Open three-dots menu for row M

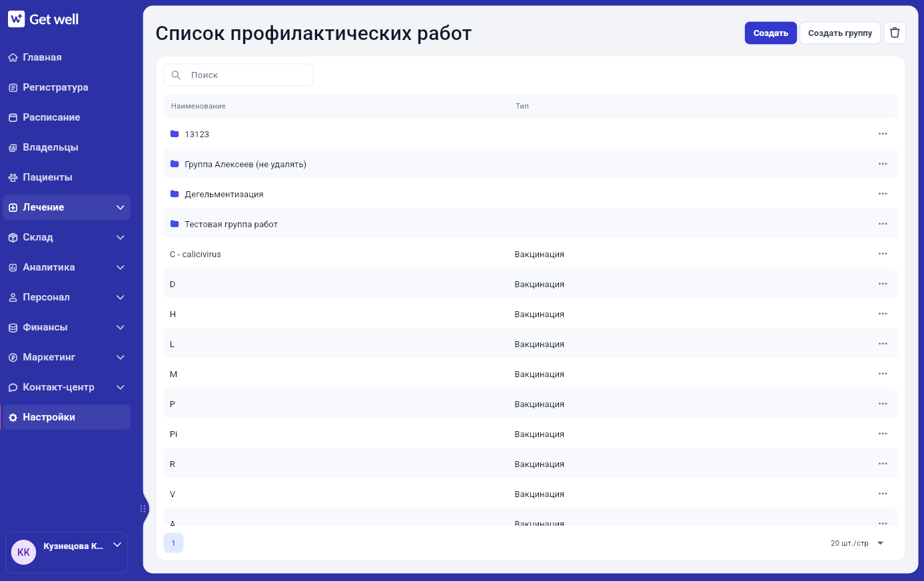click(883, 374)
